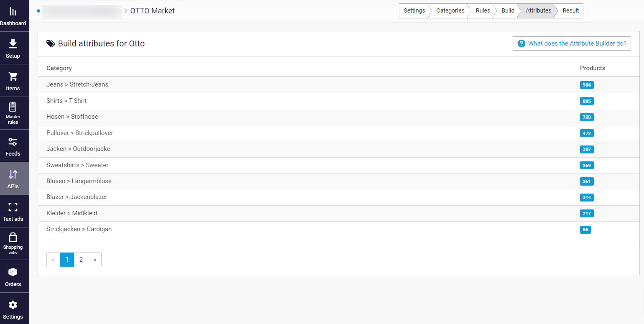Click the OTTO Market breadcrumb title
The image size is (644, 324).
152,11
